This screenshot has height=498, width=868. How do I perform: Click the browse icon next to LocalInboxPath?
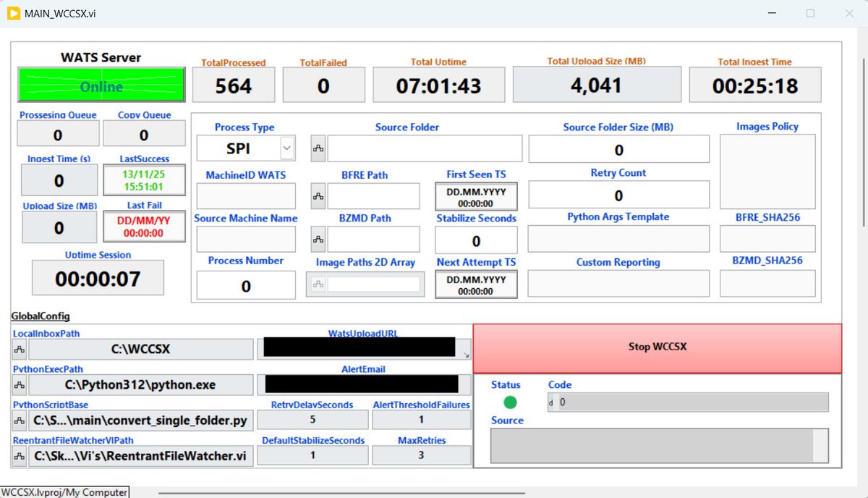19,350
